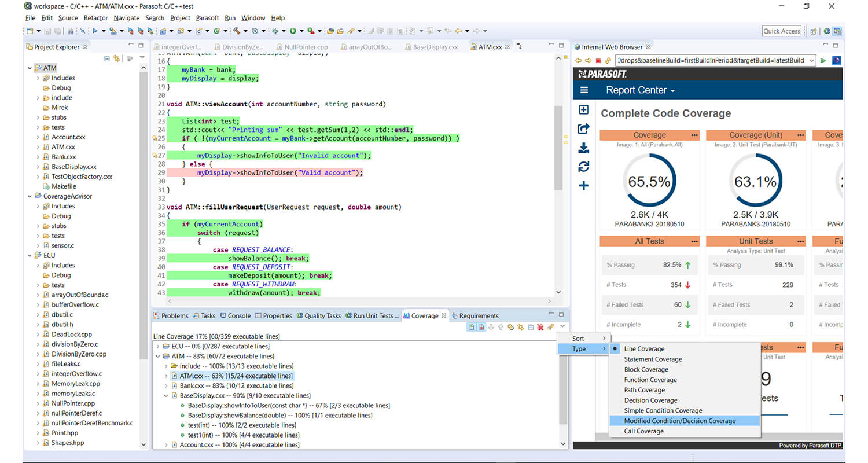The height and width of the screenshot is (463, 868).
Task: Open Report Center hamburger menu
Action: pyautogui.click(x=584, y=90)
